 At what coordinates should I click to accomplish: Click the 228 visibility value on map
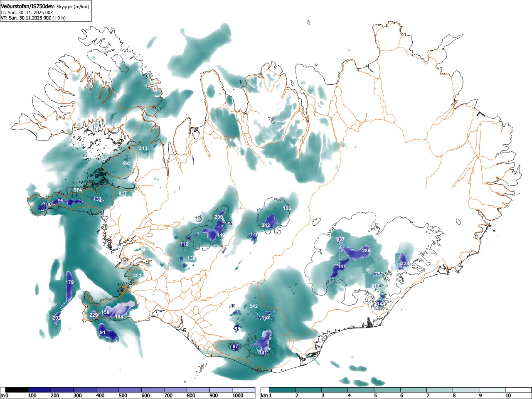coord(405,264)
